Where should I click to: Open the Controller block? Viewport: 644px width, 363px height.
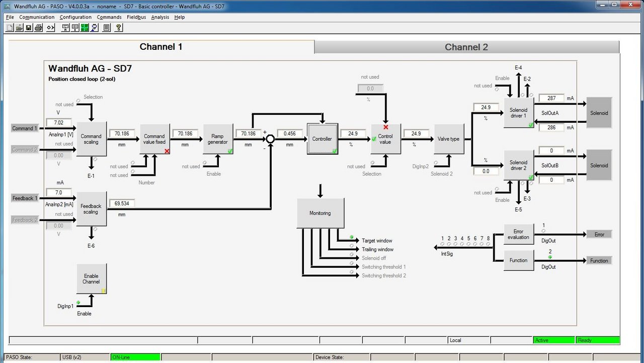tap(322, 139)
